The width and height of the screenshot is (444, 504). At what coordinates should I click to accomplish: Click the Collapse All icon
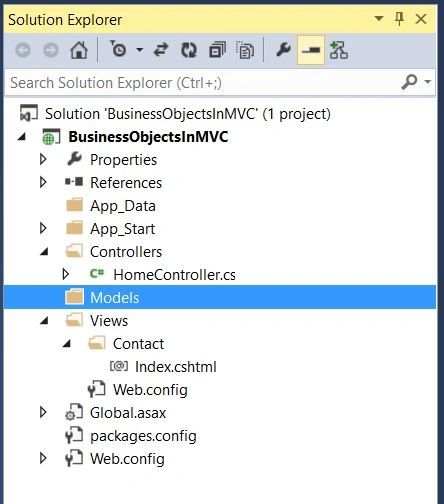217,50
